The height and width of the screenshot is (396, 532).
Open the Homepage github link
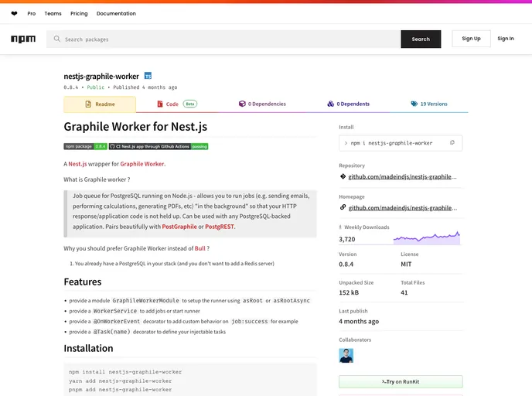coord(403,208)
